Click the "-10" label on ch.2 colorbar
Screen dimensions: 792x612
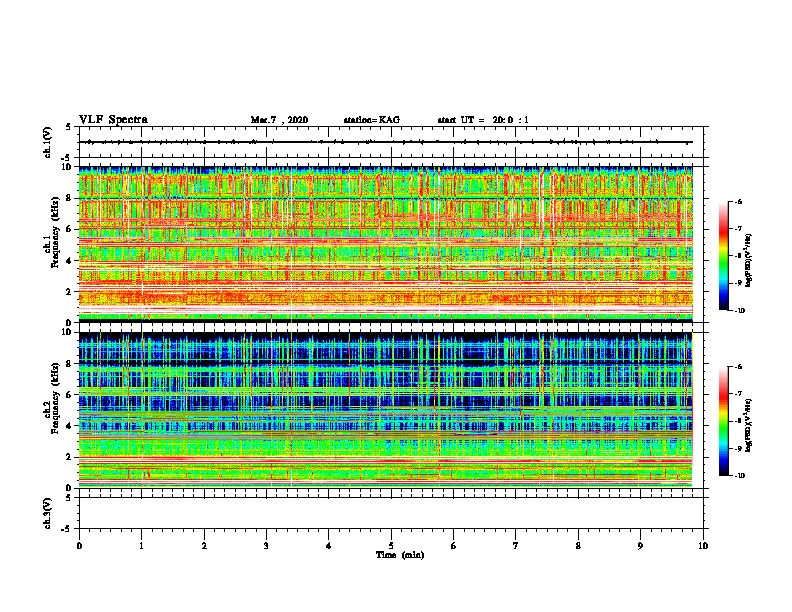pos(739,476)
